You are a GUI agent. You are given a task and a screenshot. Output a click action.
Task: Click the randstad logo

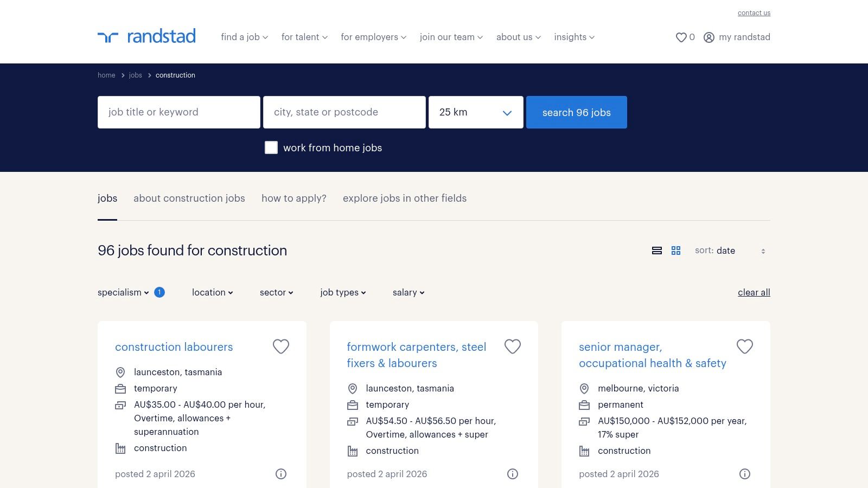tap(146, 36)
